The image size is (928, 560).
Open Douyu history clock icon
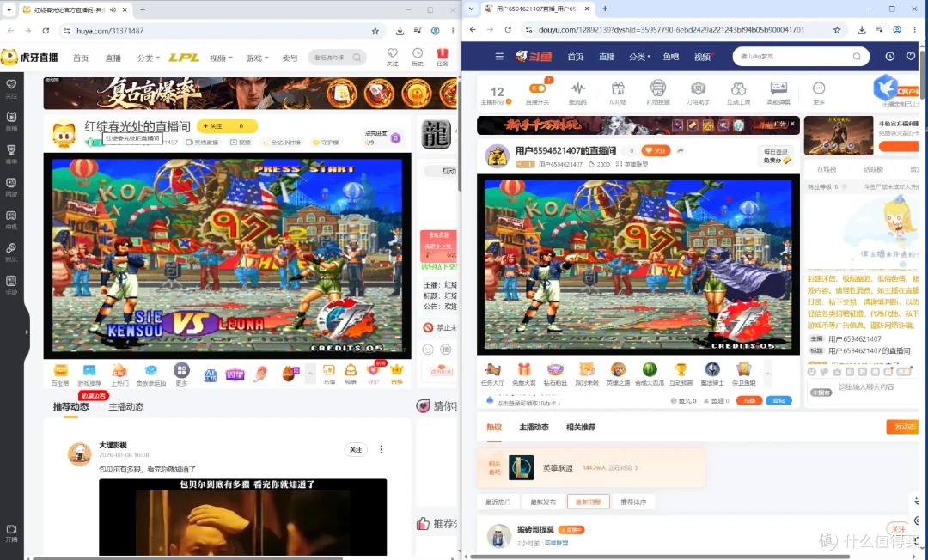coord(889,56)
